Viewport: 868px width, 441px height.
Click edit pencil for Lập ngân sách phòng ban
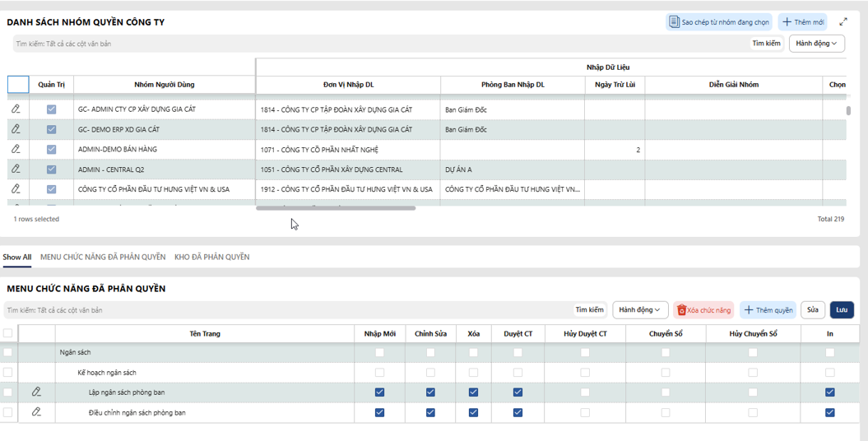pos(36,392)
